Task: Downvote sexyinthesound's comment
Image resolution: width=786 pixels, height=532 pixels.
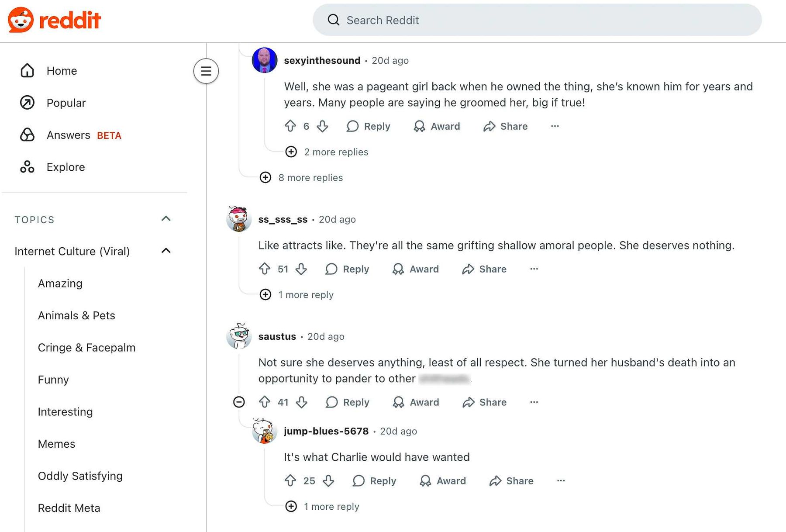Action: coord(323,126)
